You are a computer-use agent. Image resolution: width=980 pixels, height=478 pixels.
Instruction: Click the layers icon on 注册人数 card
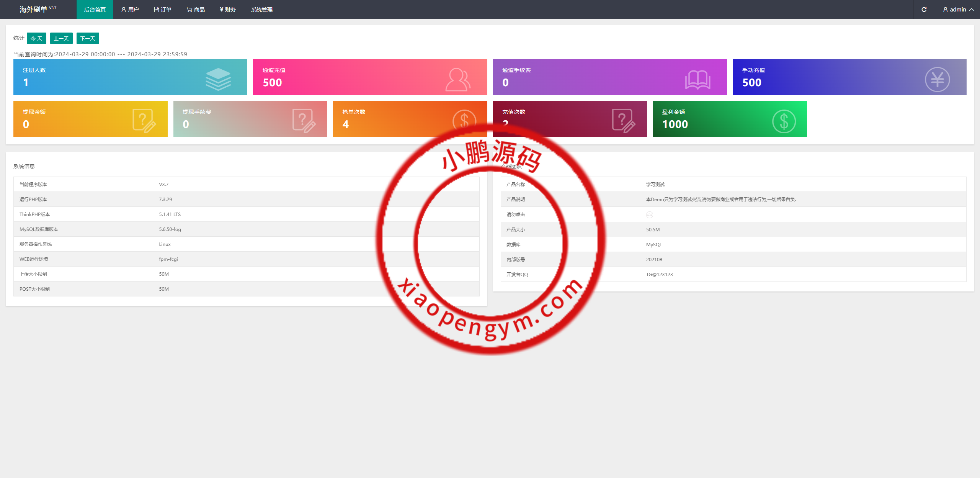click(218, 78)
